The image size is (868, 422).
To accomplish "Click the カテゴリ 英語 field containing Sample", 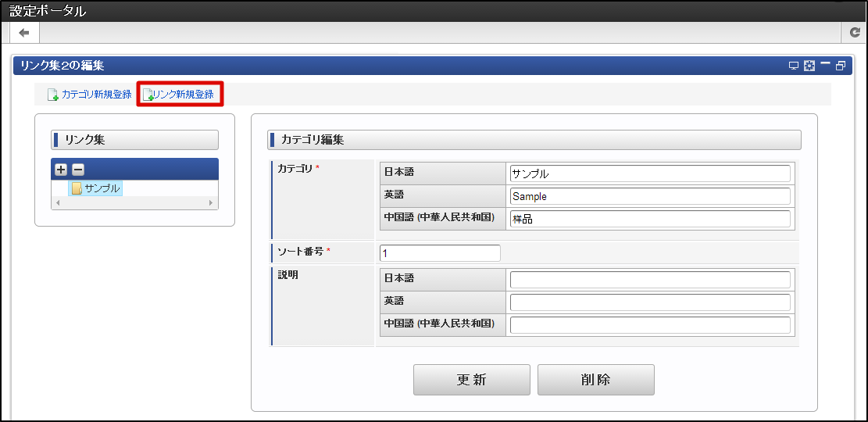I will [650, 196].
